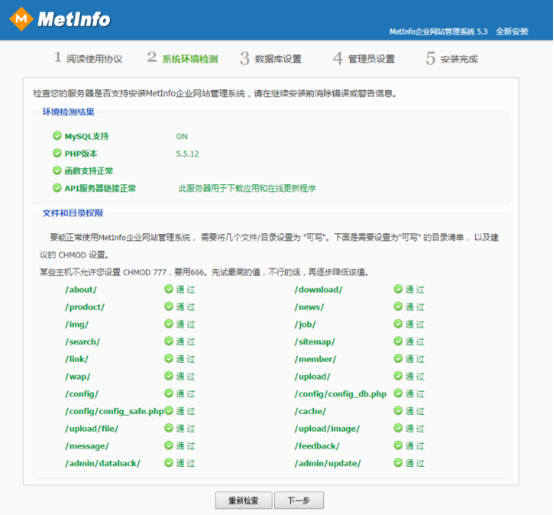
Task: Click the pass check icon for /upload/image/
Action: 398,428
